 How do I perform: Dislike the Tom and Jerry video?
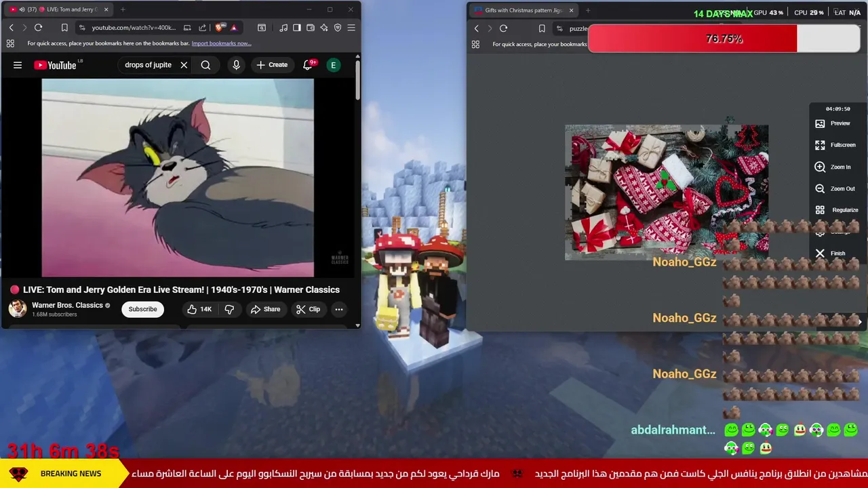tap(229, 309)
